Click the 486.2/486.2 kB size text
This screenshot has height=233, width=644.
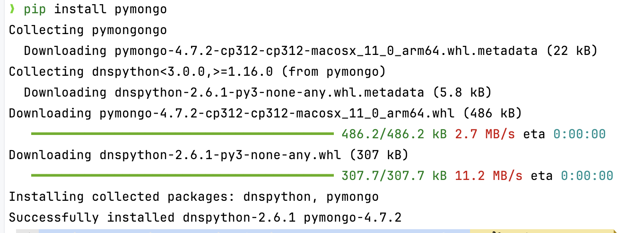coord(394,134)
